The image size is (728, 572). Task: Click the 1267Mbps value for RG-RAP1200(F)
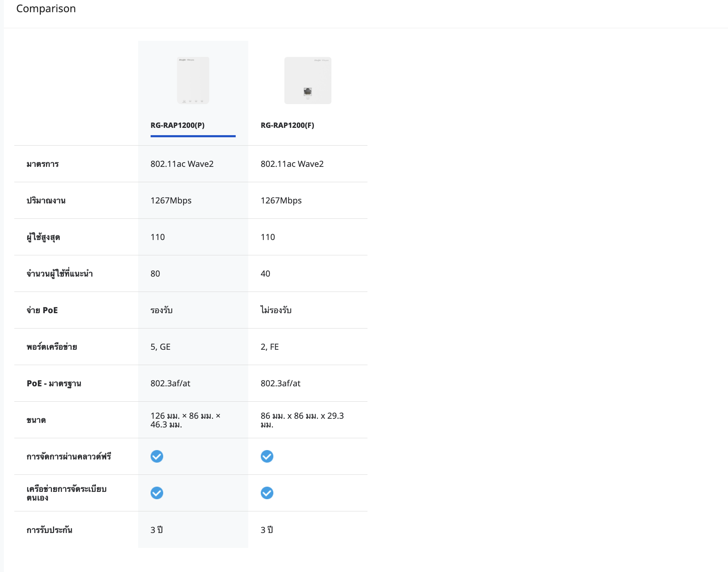click(281, 200)
